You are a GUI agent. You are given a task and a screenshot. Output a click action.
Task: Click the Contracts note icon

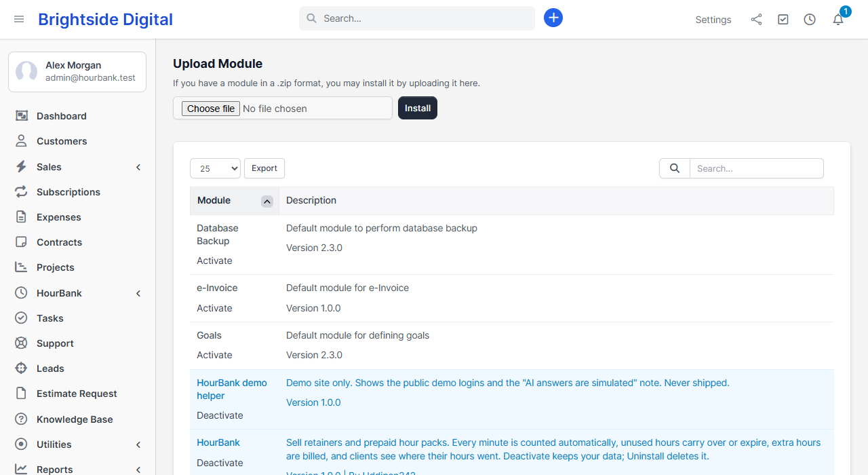click(x=22, y=242)
